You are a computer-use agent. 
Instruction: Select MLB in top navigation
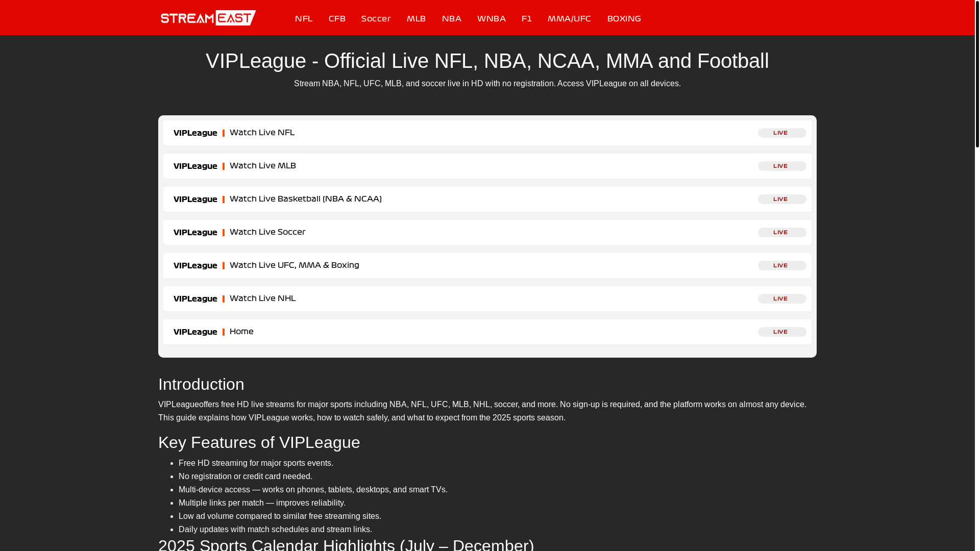416,18
